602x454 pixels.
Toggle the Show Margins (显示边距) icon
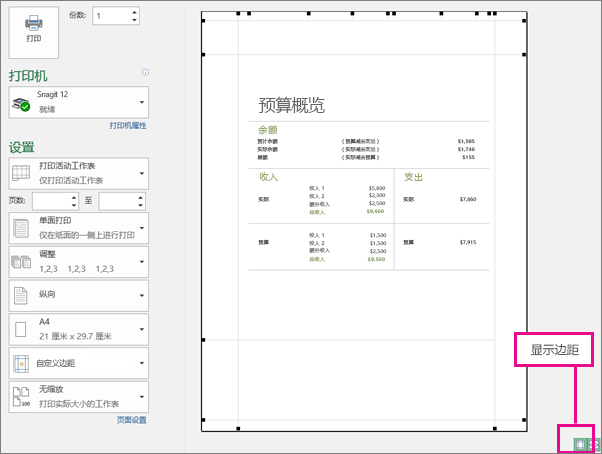coord(580,444)
